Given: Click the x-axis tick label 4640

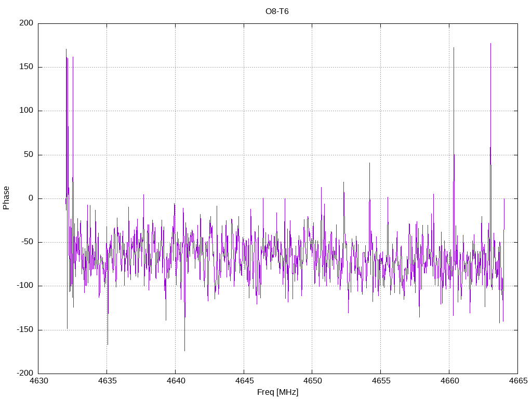Looking at the screenshot, I should pyautogui.click(x=176, y=381).
